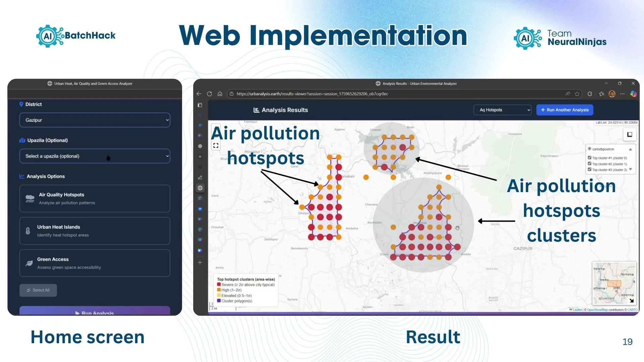Toggle map fullscreen view
Viewport: 644px width, 362px height.
coord(216,145)
